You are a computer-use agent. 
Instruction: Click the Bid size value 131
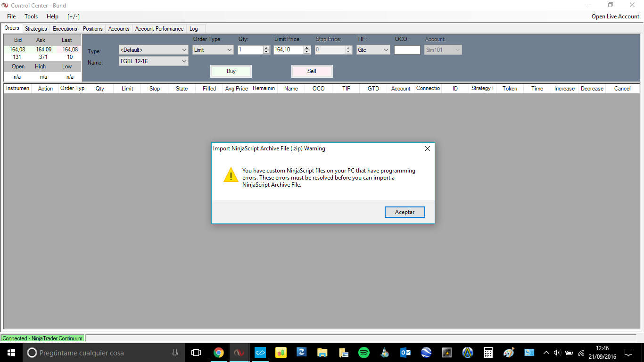coord(17,57)
